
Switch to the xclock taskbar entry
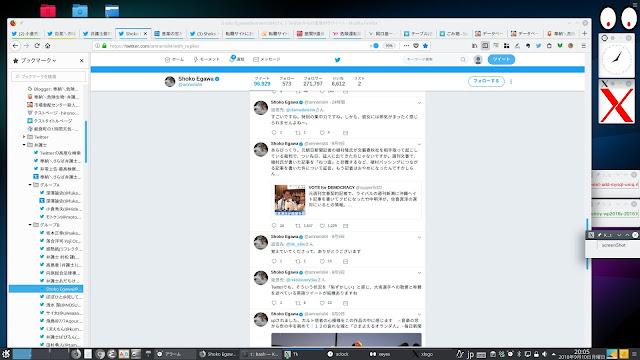tap(343, 354)
